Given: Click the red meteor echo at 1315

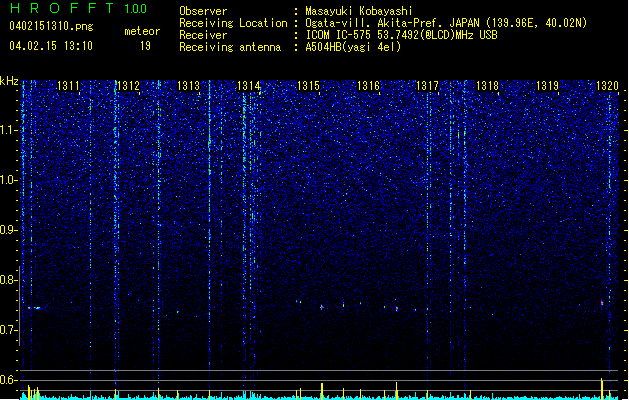Looking at the screenshot, I should 321,307.
